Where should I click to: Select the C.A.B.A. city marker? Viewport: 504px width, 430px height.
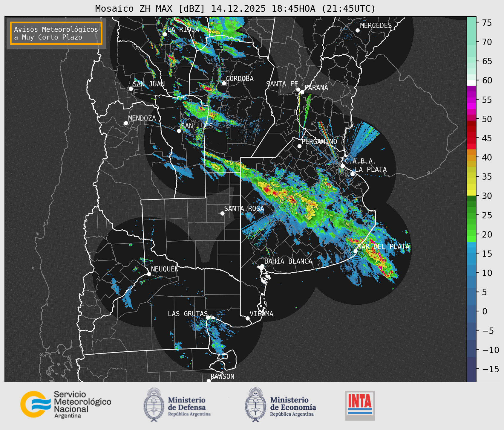[343, 166]
